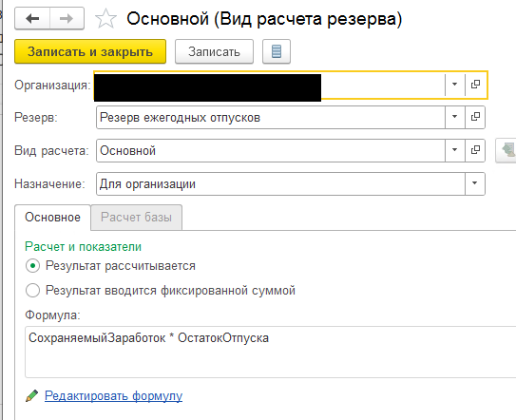Expand the Вид расчета dropdown arrow

[455, 150]
